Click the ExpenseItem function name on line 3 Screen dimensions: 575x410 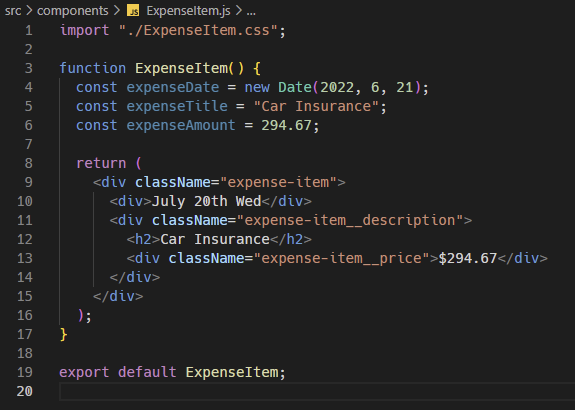click(x=181, y=68)
